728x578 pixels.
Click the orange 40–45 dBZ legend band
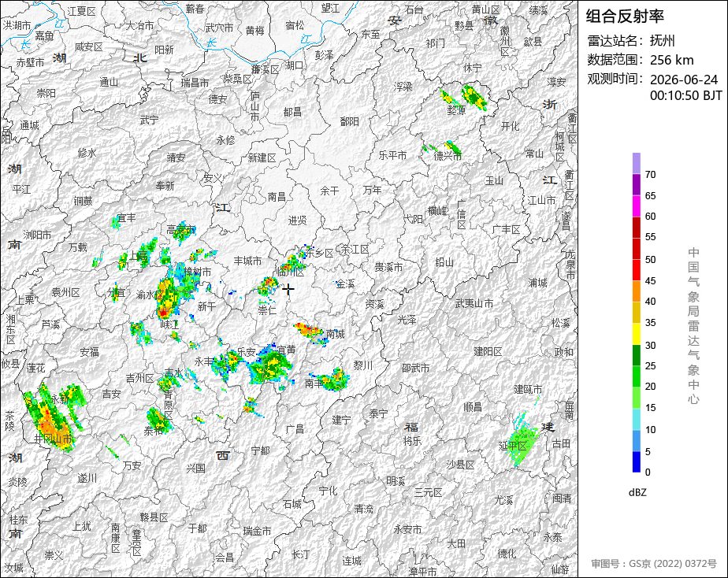point(636,291)
